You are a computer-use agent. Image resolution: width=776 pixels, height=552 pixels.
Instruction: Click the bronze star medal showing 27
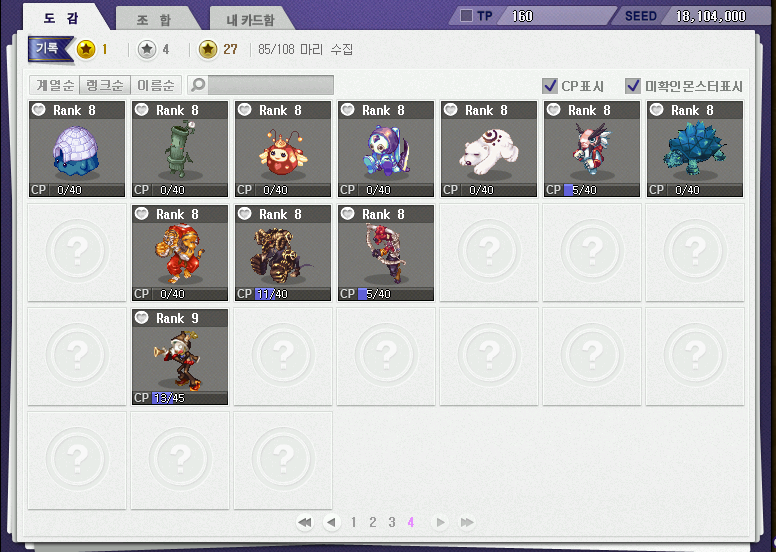tap(208, 49)
